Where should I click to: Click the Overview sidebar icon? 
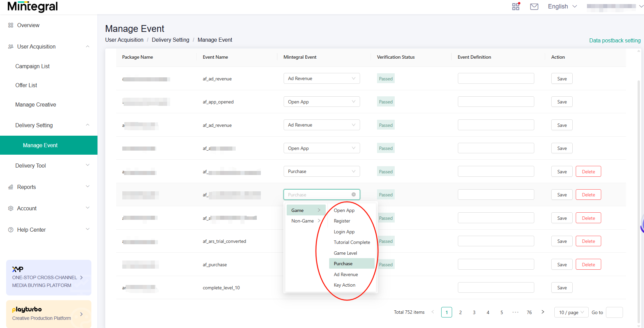tap(11, 25)
